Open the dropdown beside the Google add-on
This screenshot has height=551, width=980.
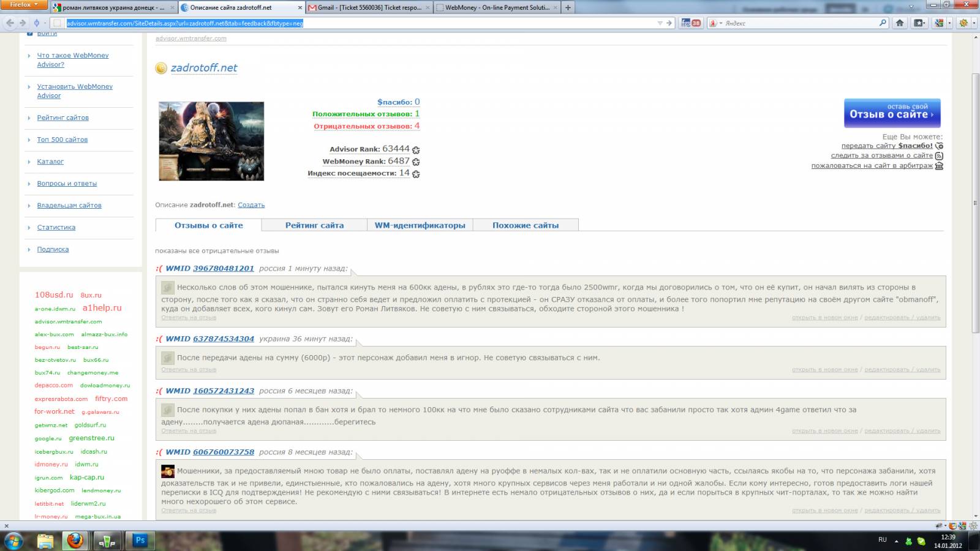949,23
